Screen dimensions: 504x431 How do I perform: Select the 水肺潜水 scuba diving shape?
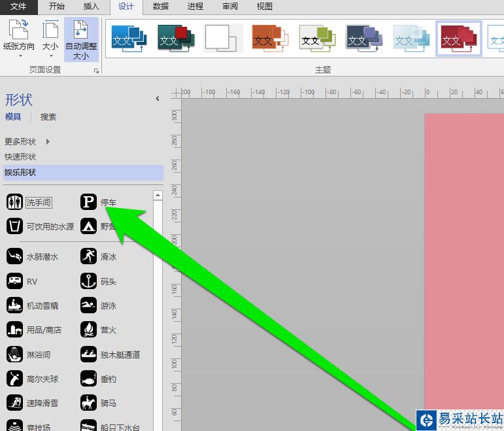pyautogui.click(x=32, y=256)
